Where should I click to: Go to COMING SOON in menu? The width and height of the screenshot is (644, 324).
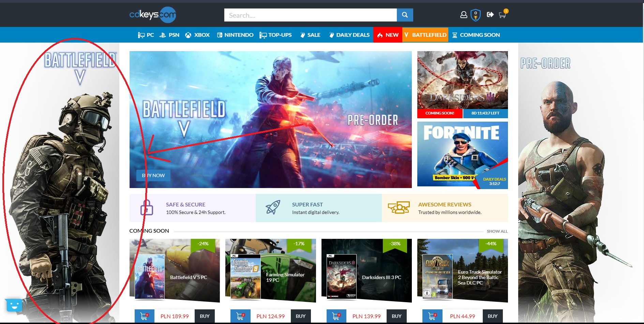[476, 35]
